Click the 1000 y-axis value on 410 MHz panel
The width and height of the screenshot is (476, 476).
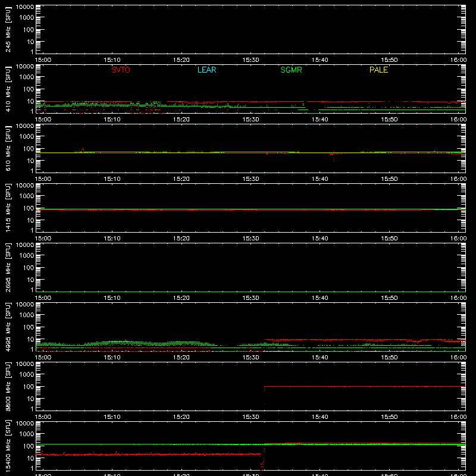27,77
